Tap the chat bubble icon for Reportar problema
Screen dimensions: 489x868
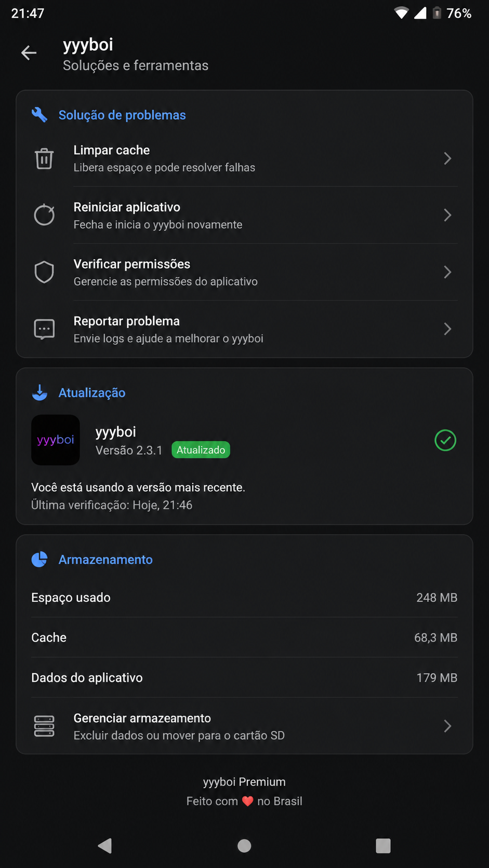[44, 329]
